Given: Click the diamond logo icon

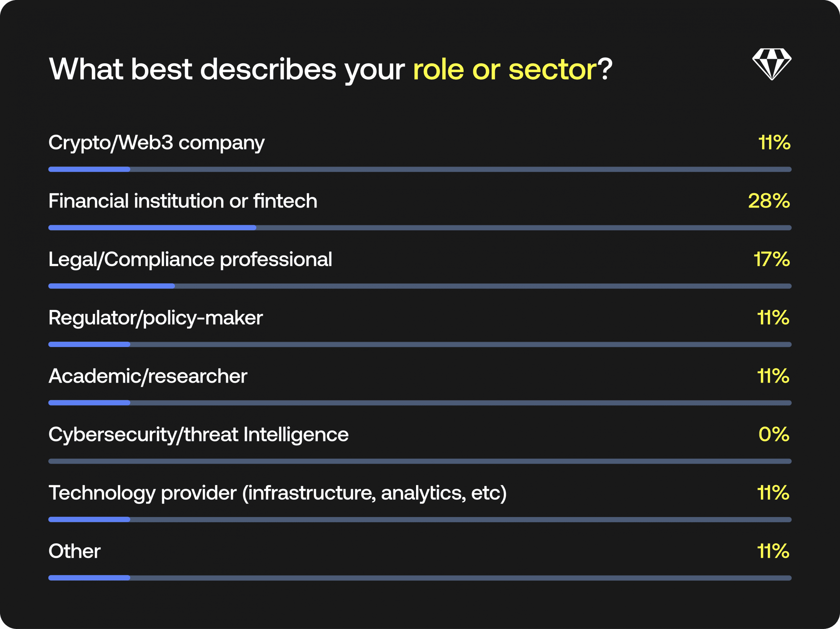Looking at the screenshot, I should click(x=771, y=64).
